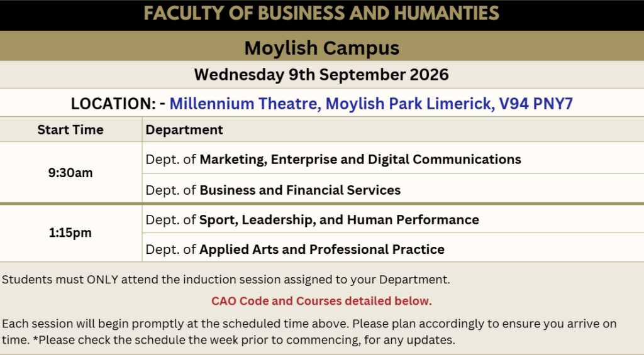Select Sport, Leadership, and Human Performance row

393,219
